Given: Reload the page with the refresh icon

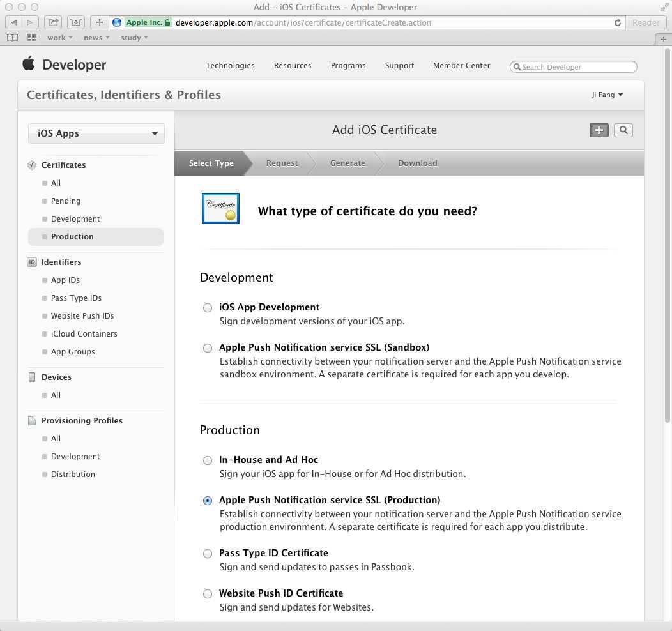Looking at the screenshot, I should 618,23.
